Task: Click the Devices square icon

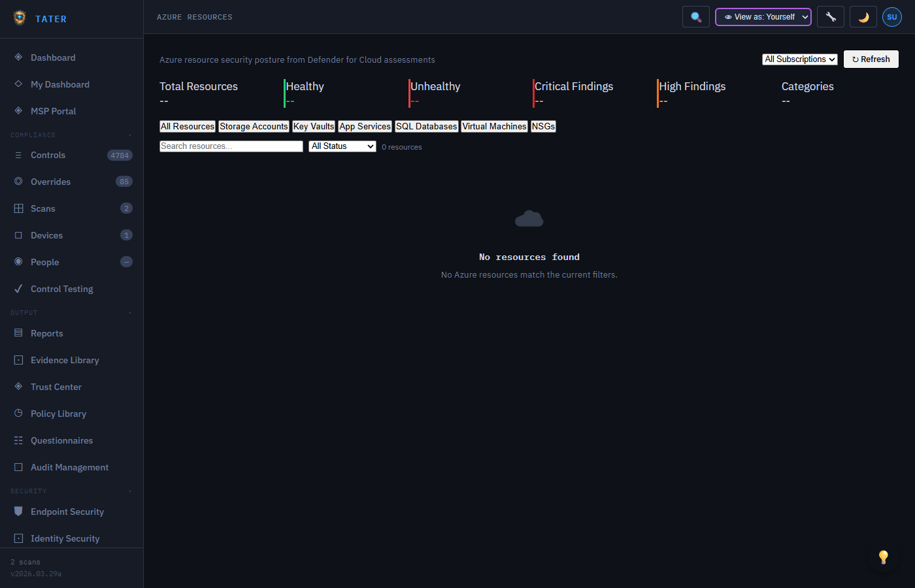Action: [x=18, y=235]
